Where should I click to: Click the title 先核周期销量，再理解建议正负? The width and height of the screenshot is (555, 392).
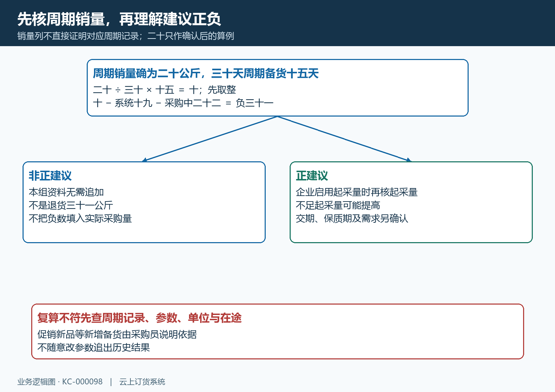coord(119,19)
